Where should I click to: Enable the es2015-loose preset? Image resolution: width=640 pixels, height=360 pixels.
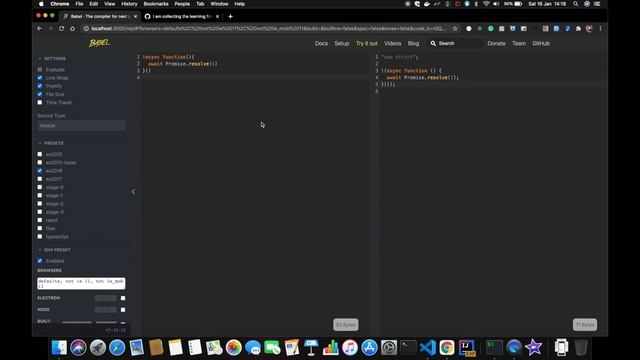[x=40, y=162]
